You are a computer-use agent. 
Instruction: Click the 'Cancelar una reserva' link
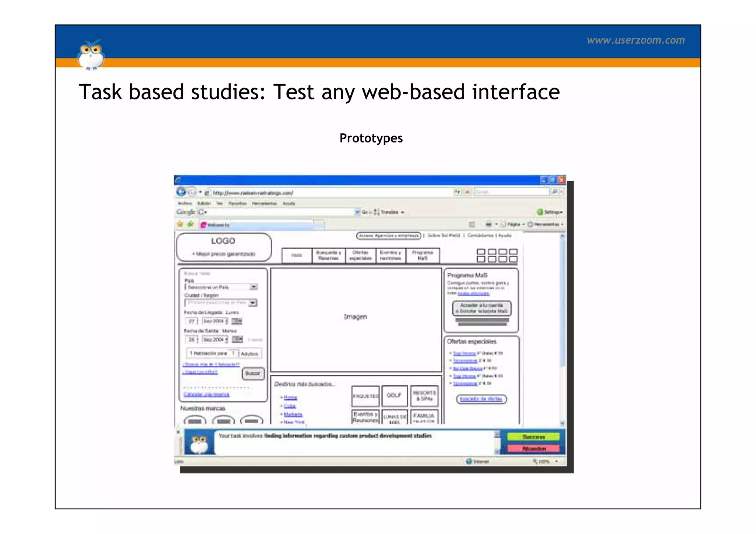206,395
